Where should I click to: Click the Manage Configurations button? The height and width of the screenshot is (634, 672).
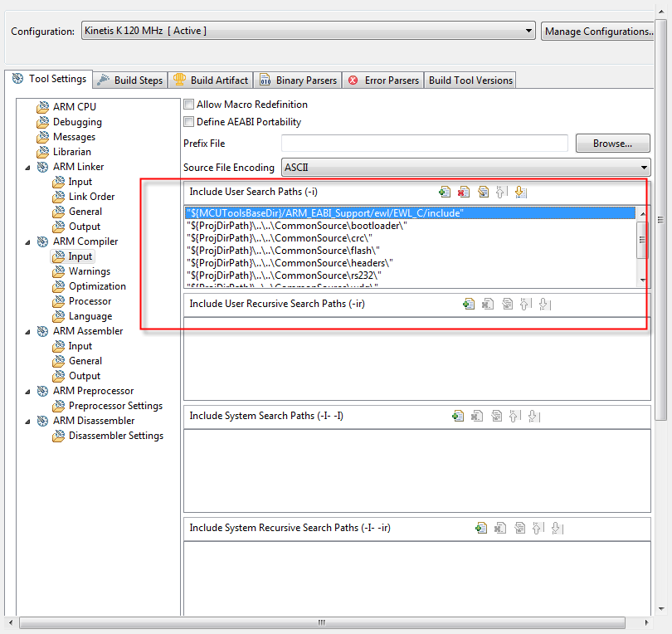coord(598,32)
